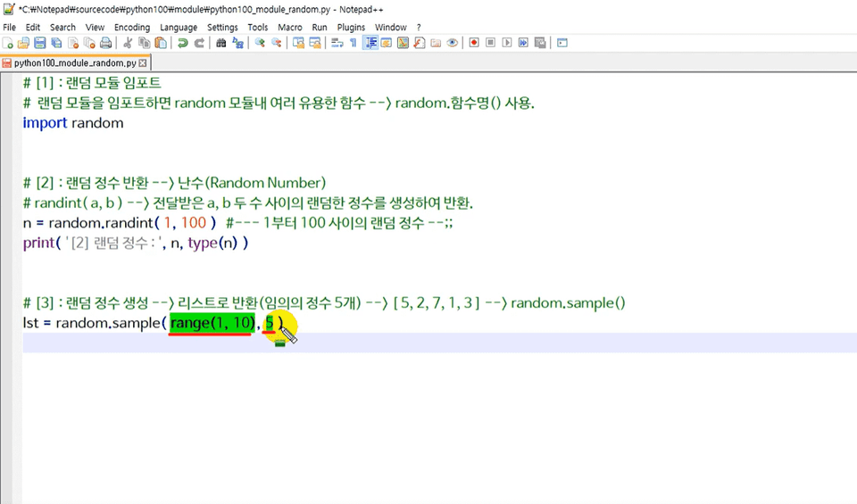This screenshot has width=857, height=504.
Task: Open the Run menu
Action: click(x=320, y=28)
